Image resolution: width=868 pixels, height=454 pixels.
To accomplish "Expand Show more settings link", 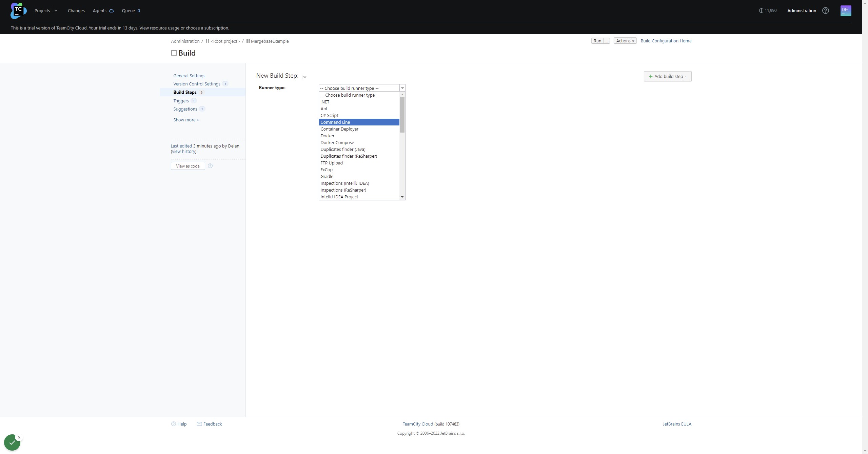I will point(186,120).
